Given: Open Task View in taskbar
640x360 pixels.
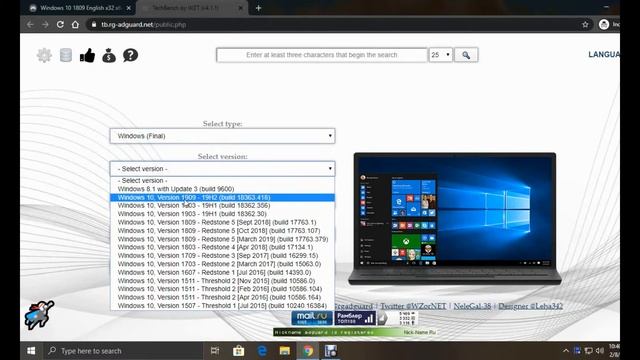Looking at the screenshot, I should point(215,351).
